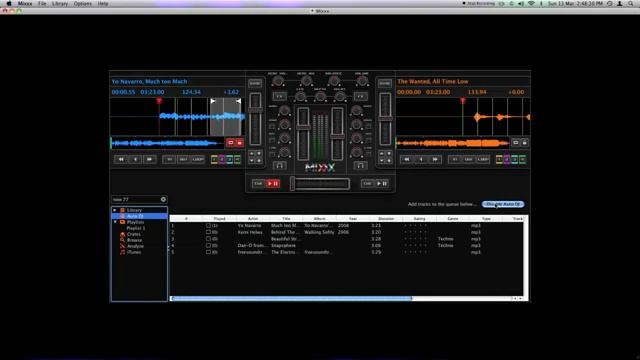The image size is (640, 360).
Task: Open Browse in the sidebar
Action: (134, 240)
